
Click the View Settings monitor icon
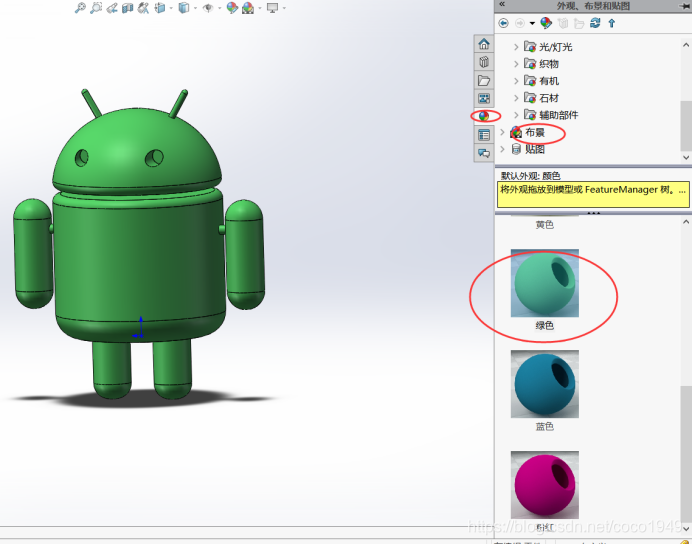(272, 8)
